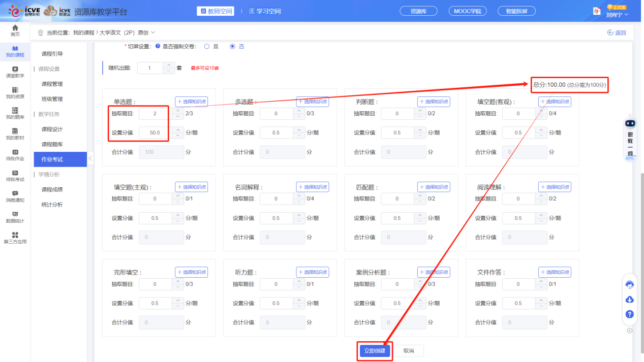This screenshot has width=644, height=362.
Task: Open the user account dropdown 刘肖宁
Action: click(x=617, y=15)
